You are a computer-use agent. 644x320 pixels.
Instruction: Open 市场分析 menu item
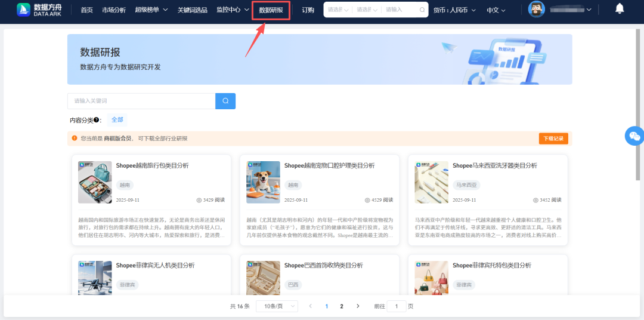pyautogui.click(x=114, y=10)
